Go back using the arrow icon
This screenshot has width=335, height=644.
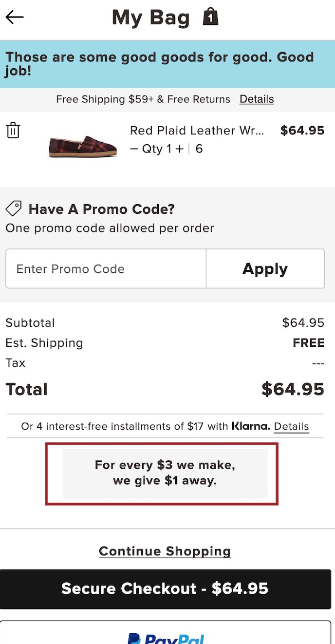click(x=15, y=18)
